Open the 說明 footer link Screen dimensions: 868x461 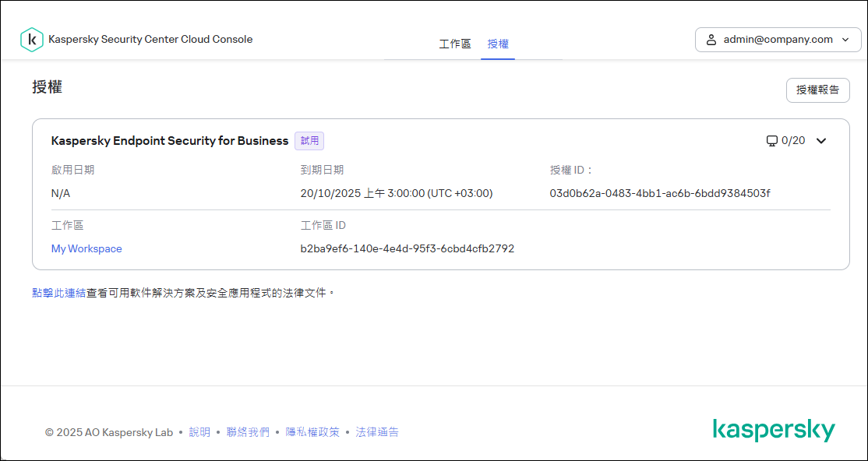[199, 432]
